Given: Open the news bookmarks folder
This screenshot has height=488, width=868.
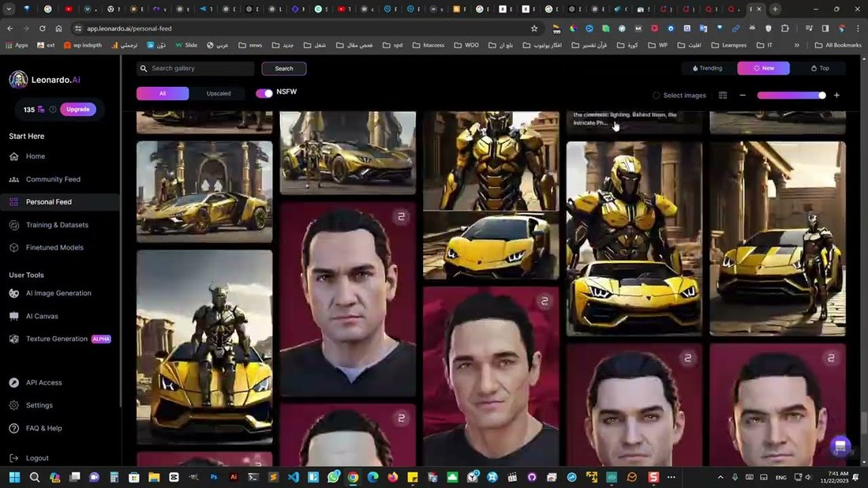Looking at the screenshot, I should [x=250, y=45].
